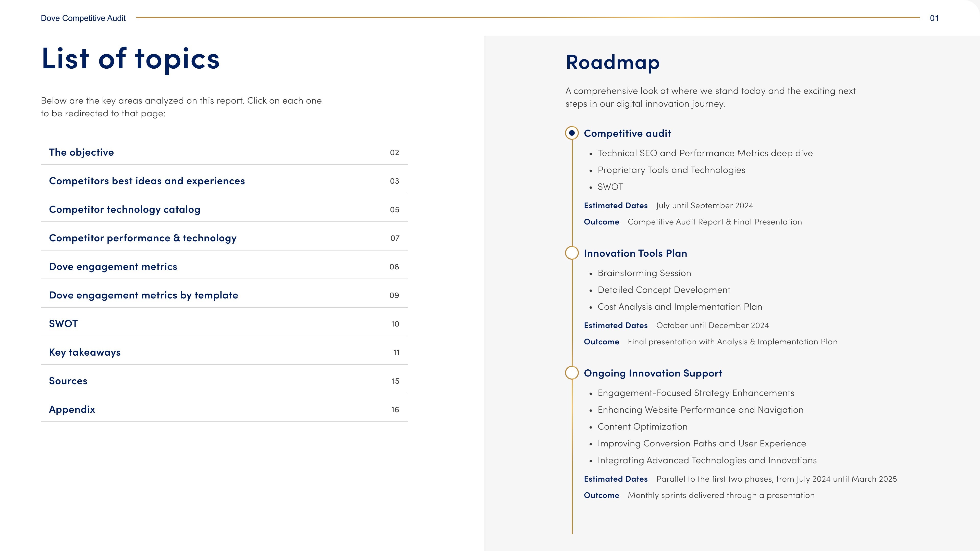Click 'Cost Analysis and Implementation Plan' bullet
The width and height of the screenshot is (980, 551).
coord(680,306)
